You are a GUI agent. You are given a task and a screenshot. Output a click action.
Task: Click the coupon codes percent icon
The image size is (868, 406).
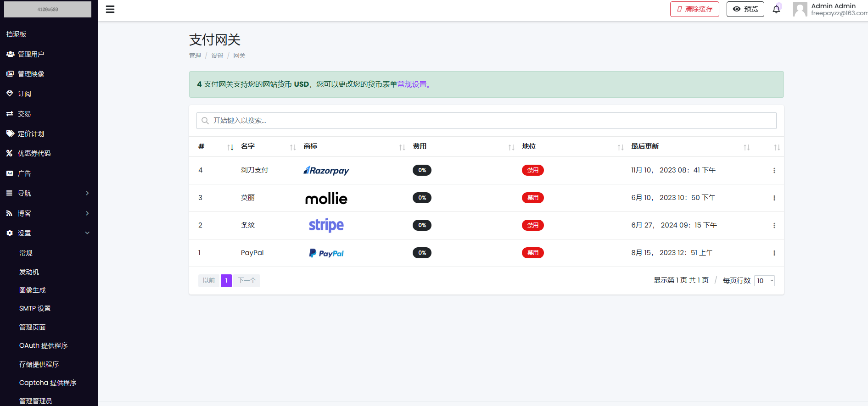[9, 153]
